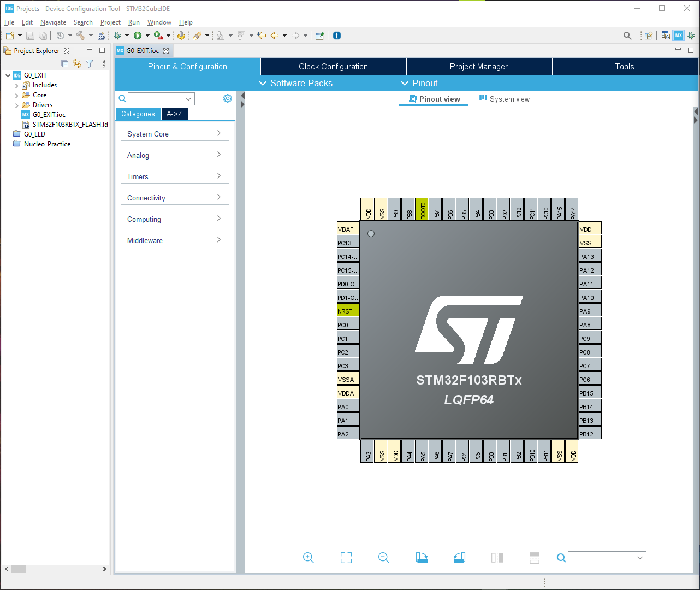Expand the System Core category
The image size is (700, 590).
click(x=175, y=134)
